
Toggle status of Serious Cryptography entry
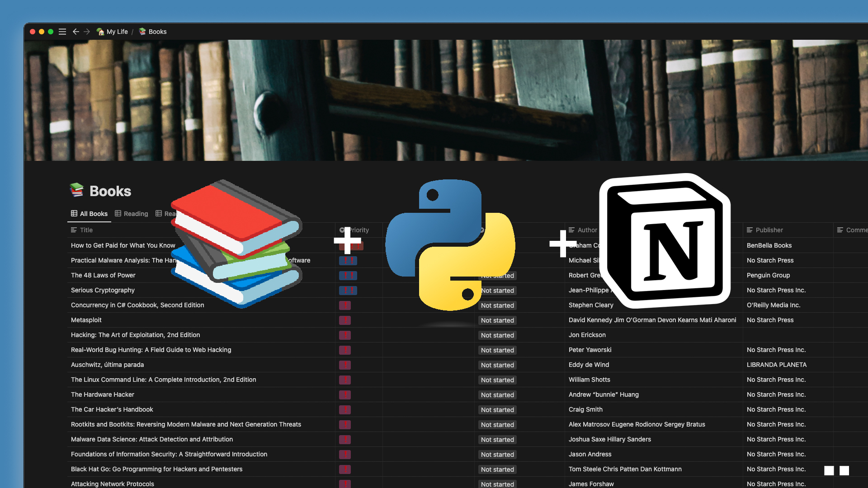(497, 290)
